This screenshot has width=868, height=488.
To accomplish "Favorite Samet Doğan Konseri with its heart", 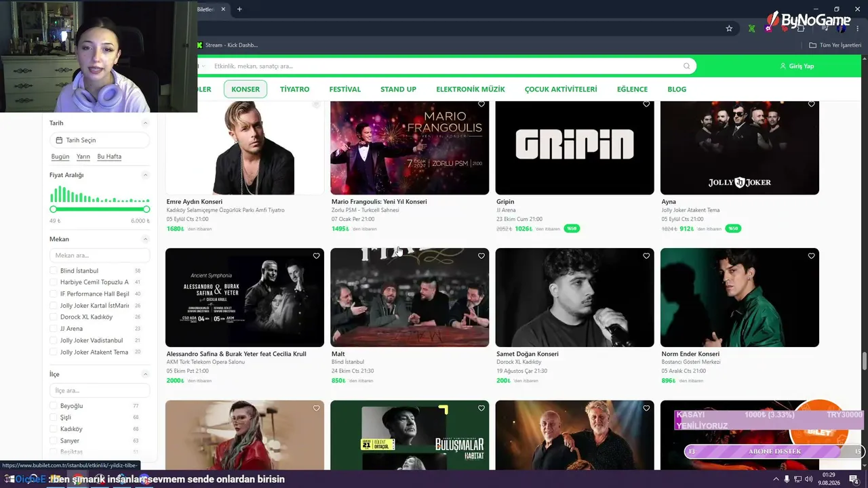I will point(646,256).
